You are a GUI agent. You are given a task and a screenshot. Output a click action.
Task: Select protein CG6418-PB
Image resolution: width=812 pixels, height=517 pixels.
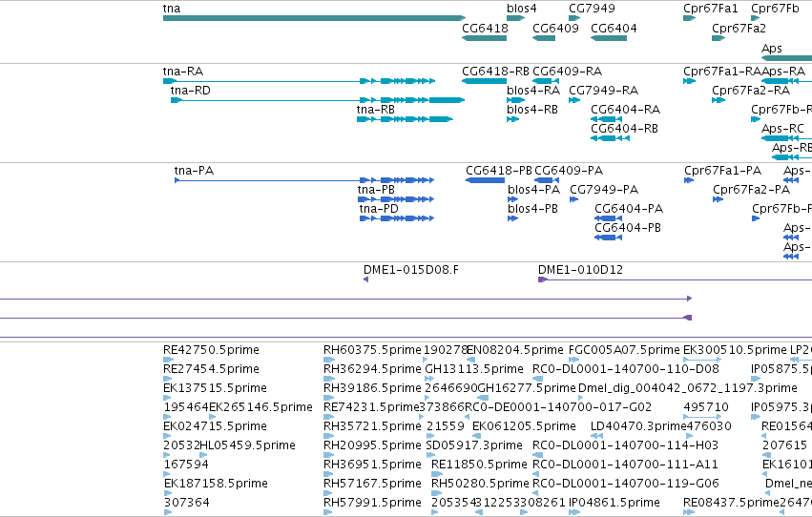click(486, 180)
